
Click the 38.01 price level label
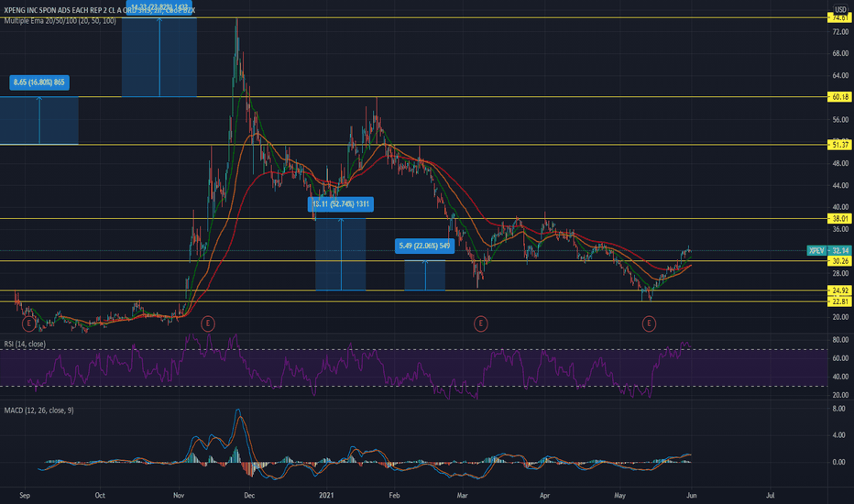pyautogui.click(x=839, y=218)
